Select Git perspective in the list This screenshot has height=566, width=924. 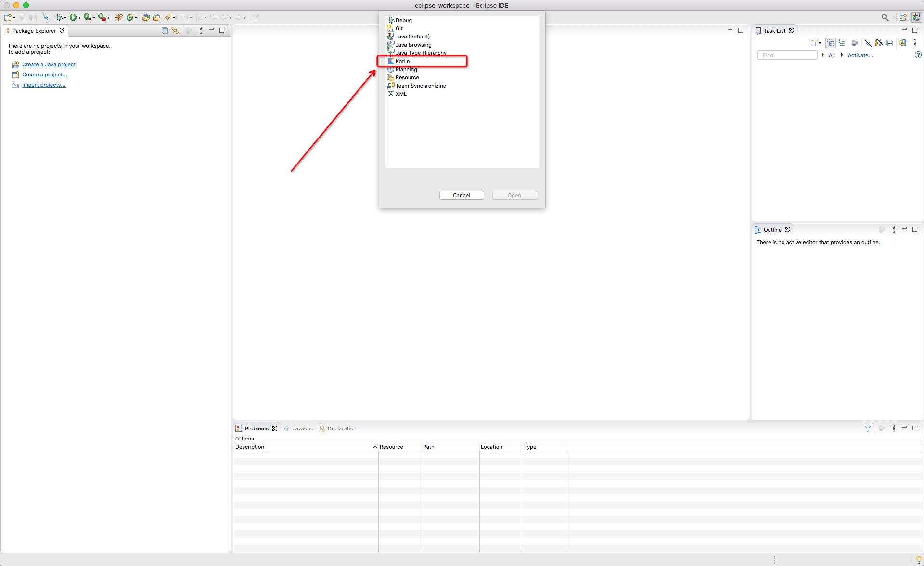click(462, 28)
